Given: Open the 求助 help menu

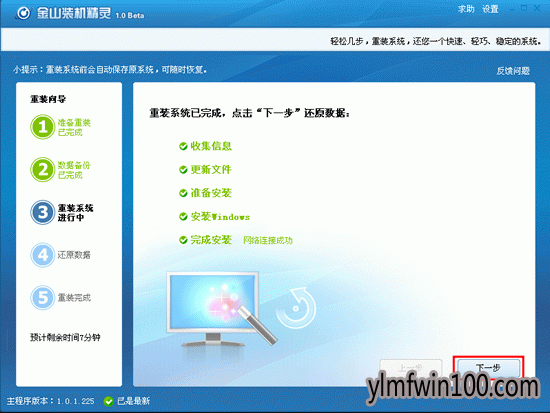Looking at the screenshot, I should coord(466,9).
